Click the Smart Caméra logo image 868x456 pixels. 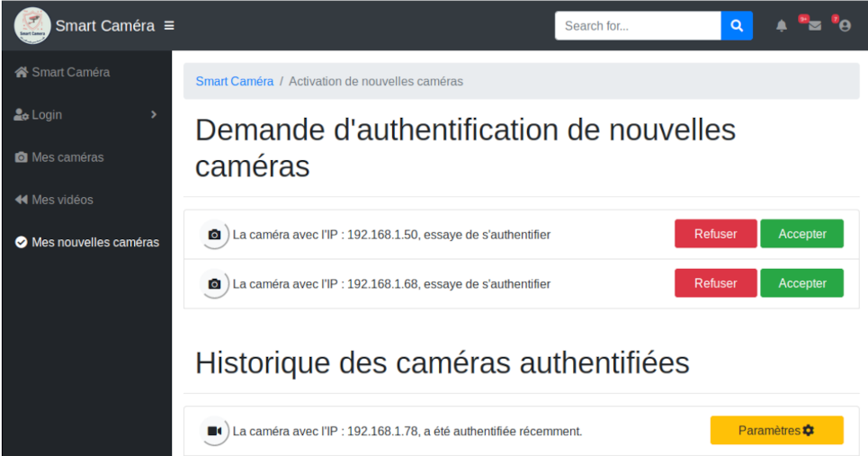click(x=31, y=25)
